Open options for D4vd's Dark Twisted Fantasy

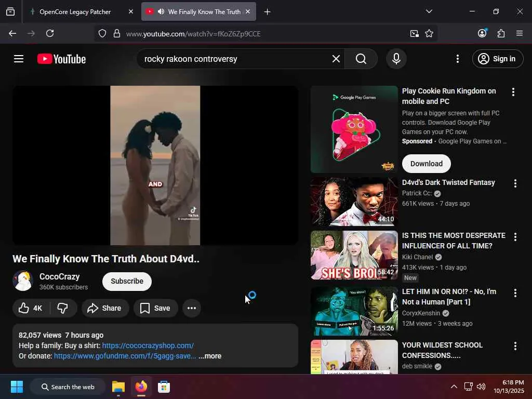[x=515, y=183]
